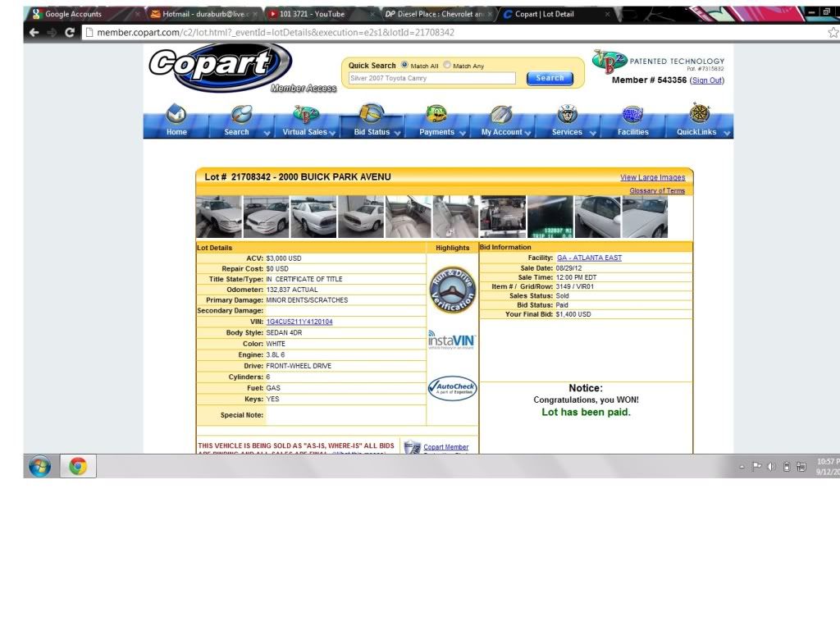The height and width of the screenshot is (635, 840).
Task: Click the Chrome taskbar icon
Action: (78, 466)
